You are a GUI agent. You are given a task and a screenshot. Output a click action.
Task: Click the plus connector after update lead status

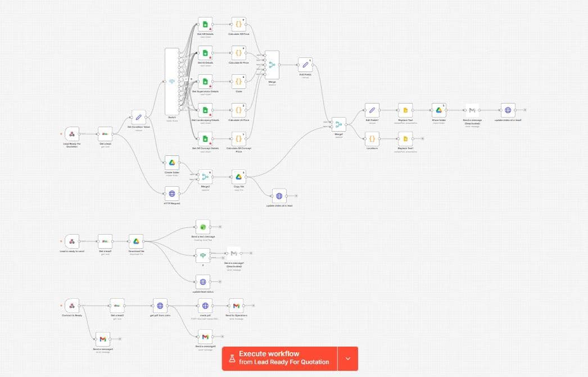point(220,281)
